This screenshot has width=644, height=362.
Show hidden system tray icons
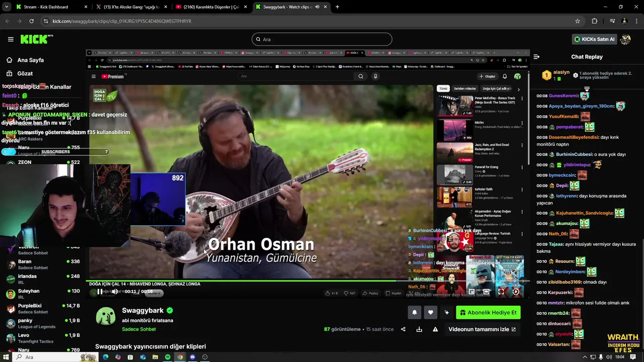pos(585,357)
